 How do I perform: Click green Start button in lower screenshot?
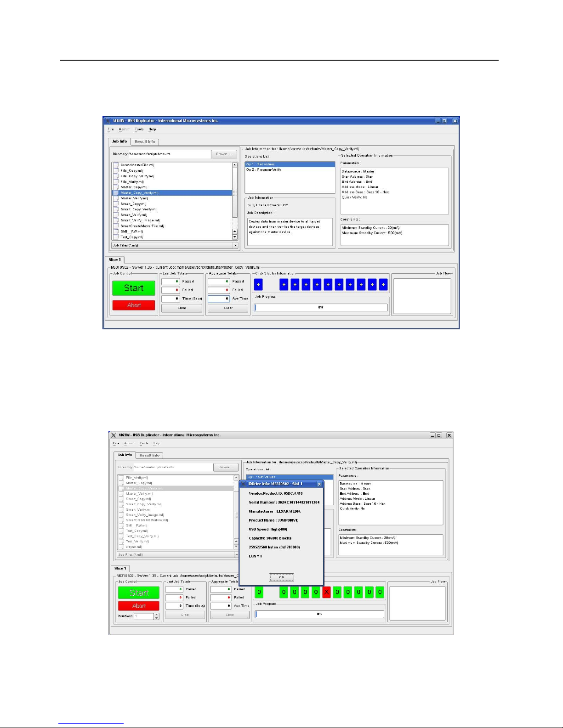tap(139, 593)
